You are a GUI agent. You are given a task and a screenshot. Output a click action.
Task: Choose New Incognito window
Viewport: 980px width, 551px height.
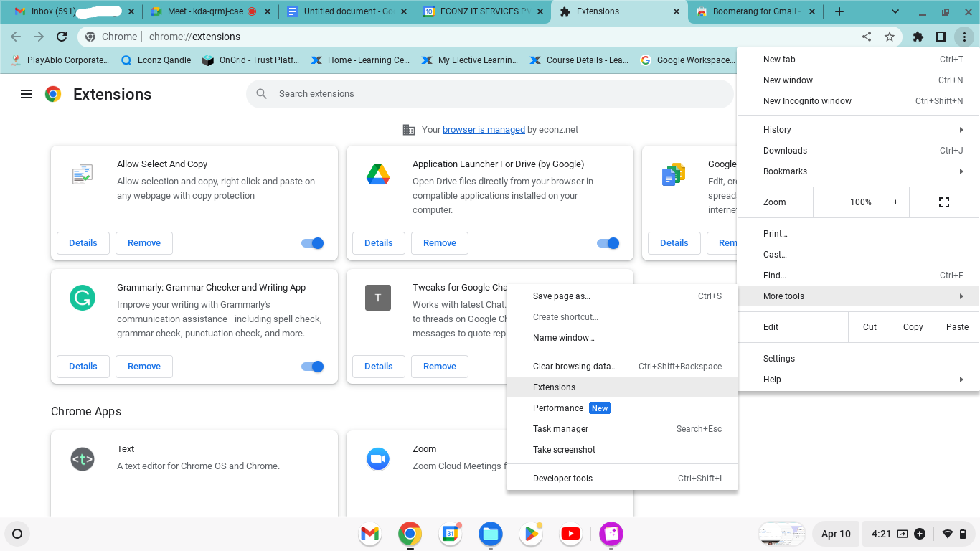(x=858, y=101)
